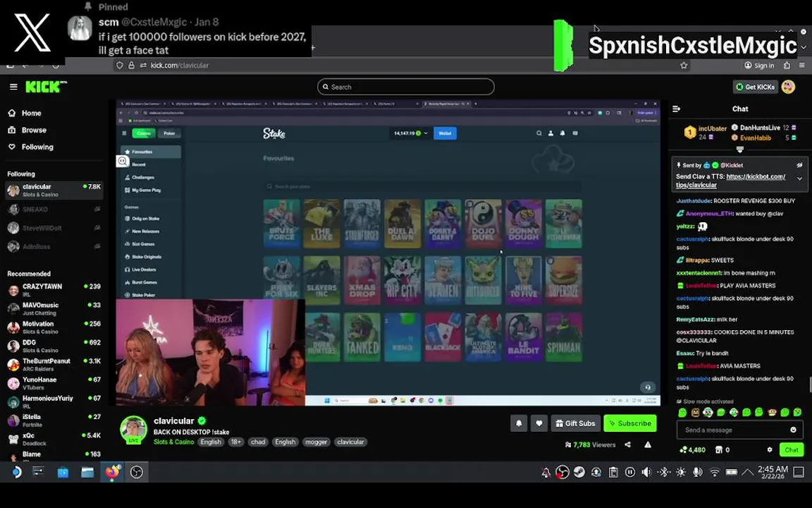Open the share stream icon
Screen dimensions: 812x508
tap(627, 445)
